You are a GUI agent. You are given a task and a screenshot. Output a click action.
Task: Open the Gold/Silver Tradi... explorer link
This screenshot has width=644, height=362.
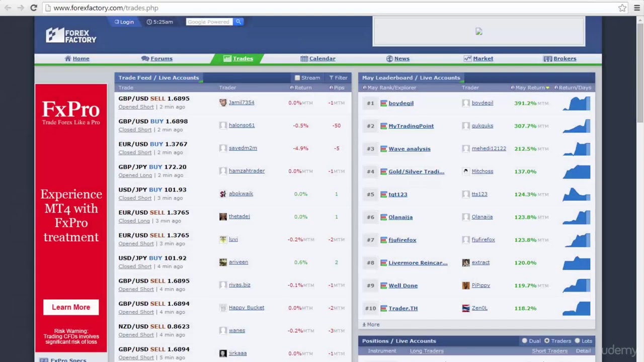click(416, 171)
